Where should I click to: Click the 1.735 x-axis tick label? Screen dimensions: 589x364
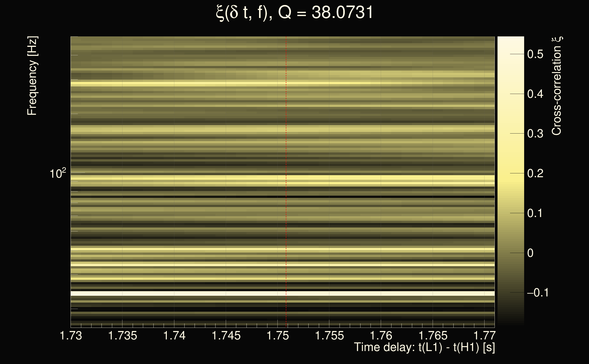coord(123,336)
